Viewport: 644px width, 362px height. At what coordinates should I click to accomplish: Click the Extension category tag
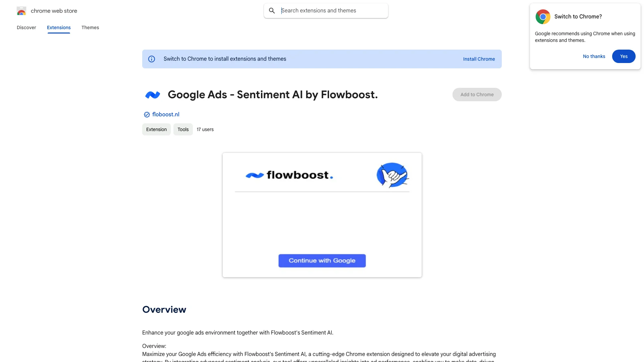pos(156,129)
